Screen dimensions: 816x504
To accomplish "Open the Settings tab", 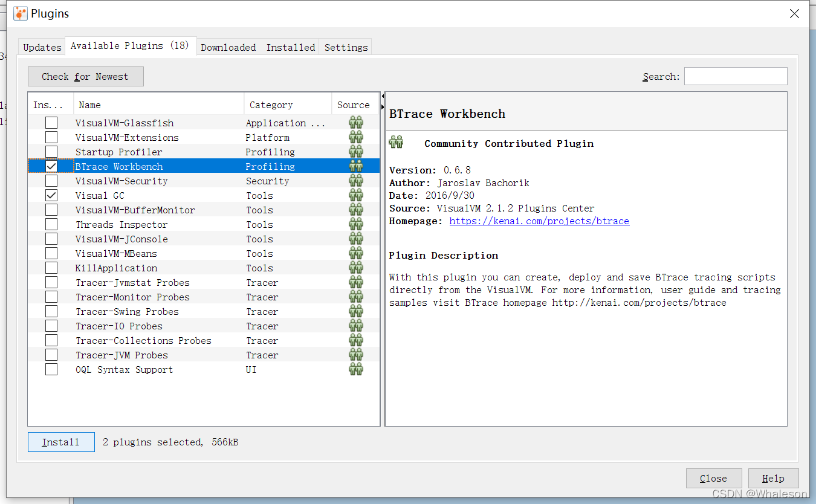I will click(x=346, y=47).
